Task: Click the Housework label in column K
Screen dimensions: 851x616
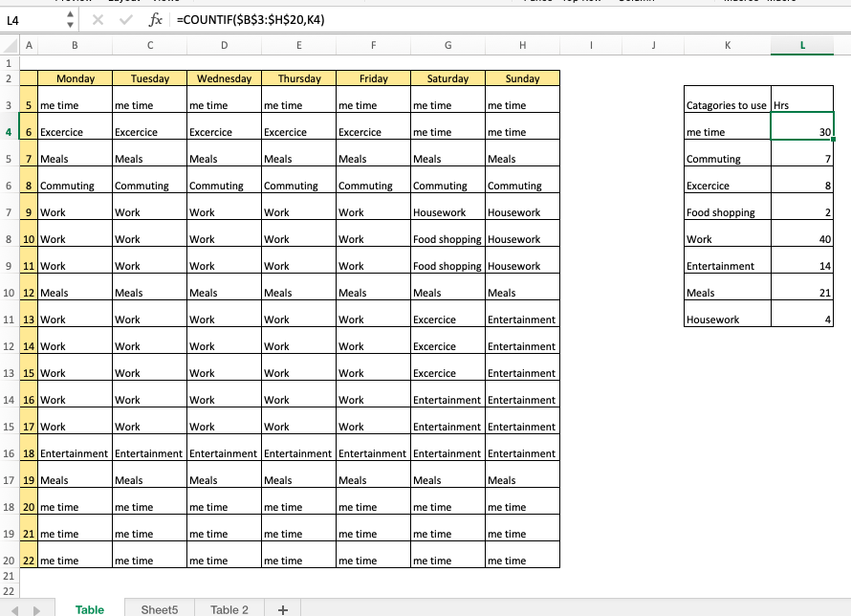Action: 728,314
